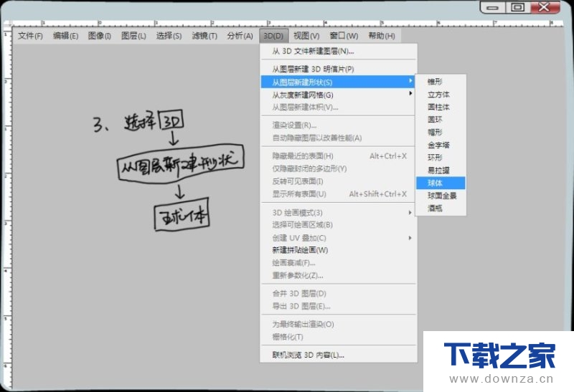Pick 易拉罐 shape from submenu
574x392 pixels.
(x=441, y=171)
